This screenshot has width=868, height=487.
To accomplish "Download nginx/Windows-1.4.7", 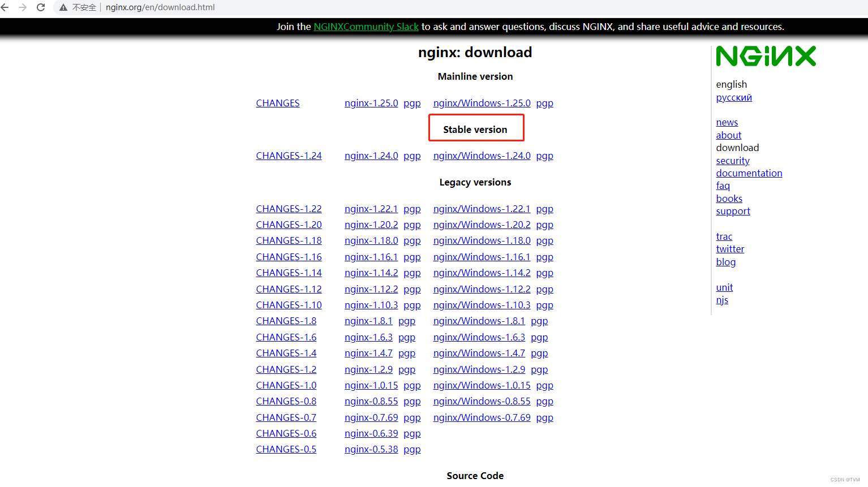I will pos(479,353).
